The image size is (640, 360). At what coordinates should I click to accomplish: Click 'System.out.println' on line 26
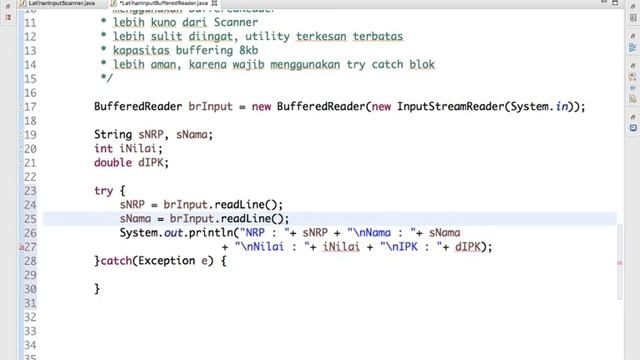click(176, 233)
